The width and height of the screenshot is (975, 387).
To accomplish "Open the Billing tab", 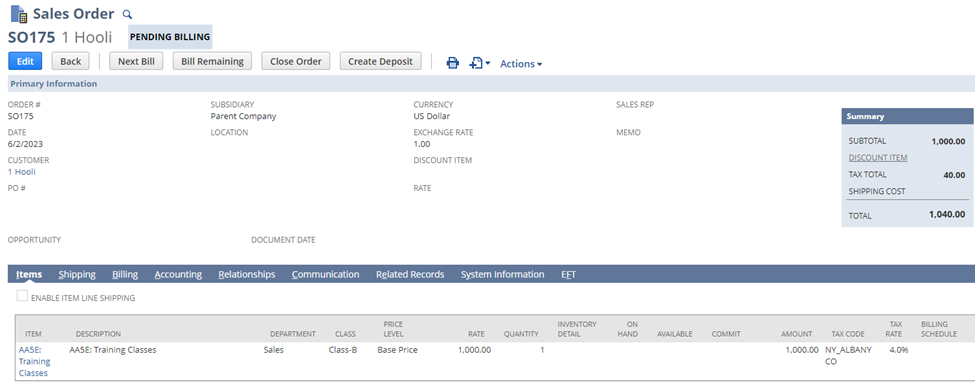I will click(125, 274).
